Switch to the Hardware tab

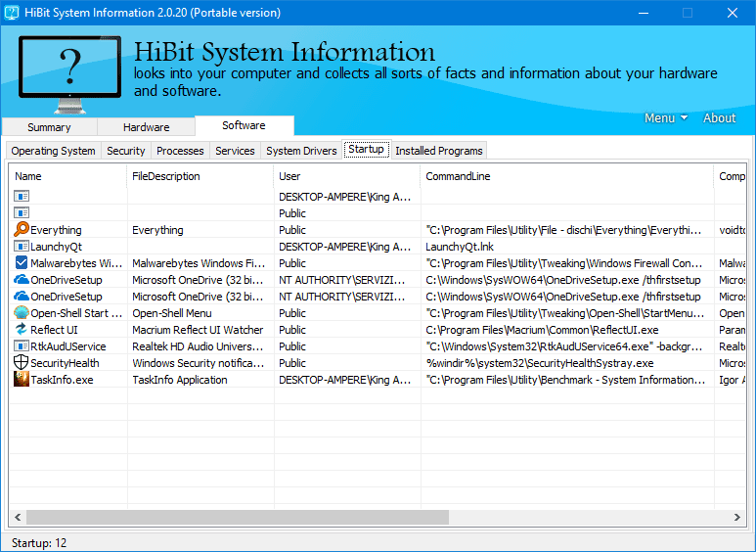146,127
